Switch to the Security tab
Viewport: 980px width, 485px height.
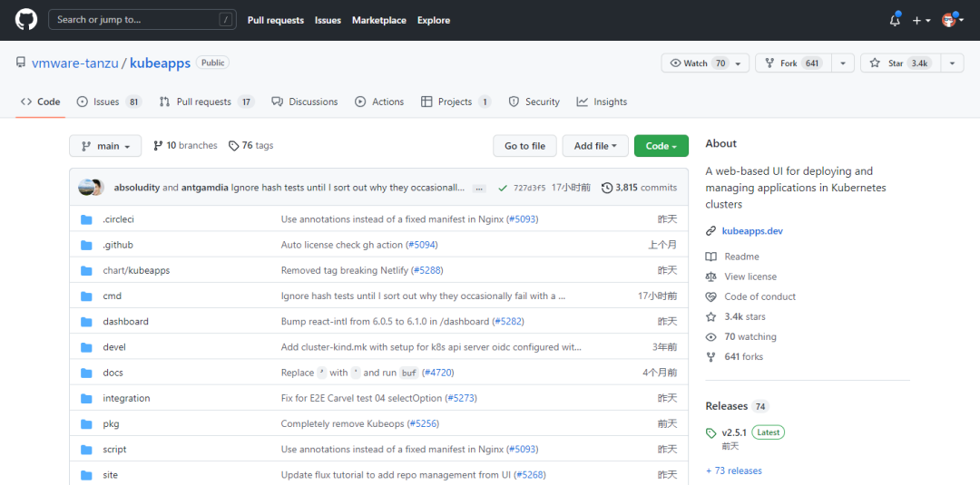coord(534,102)
